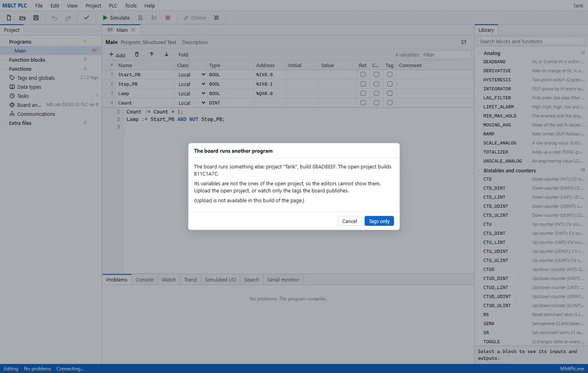Click the disconnect broken-link icon
The height and width of the screenshot is (373, 588).
[216, 18]
